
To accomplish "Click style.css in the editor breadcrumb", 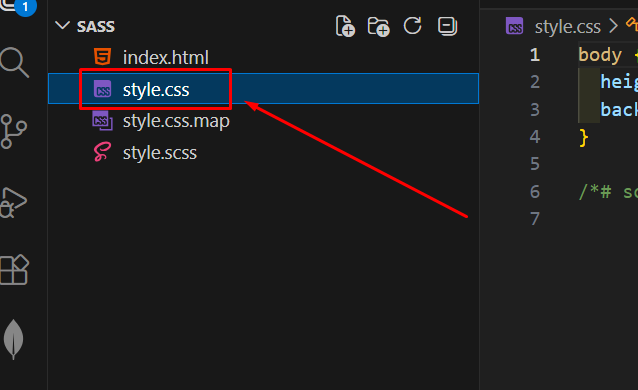I will [x=568, y=27].
